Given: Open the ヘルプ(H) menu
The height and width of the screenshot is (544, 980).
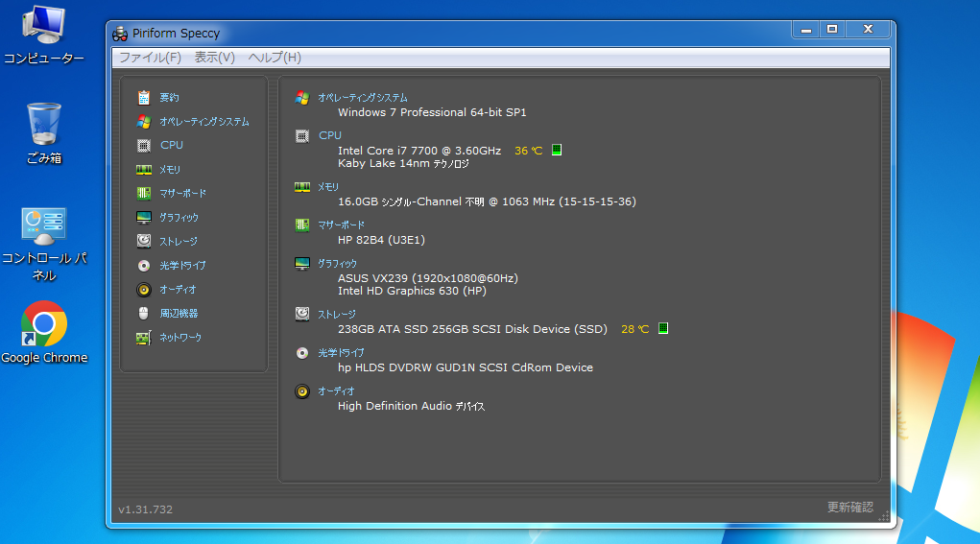Looking at the screenshot, I should click(x=275, y=58).
